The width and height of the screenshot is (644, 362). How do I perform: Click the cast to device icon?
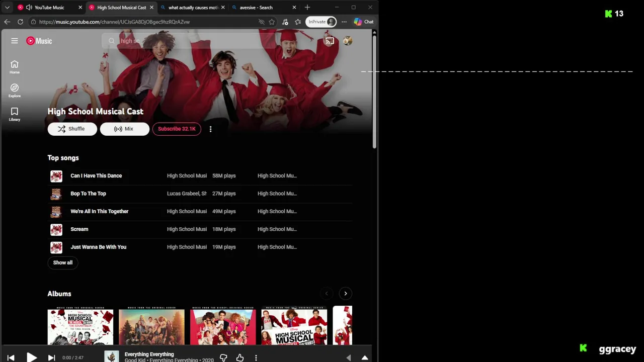[x=330, y=41]
